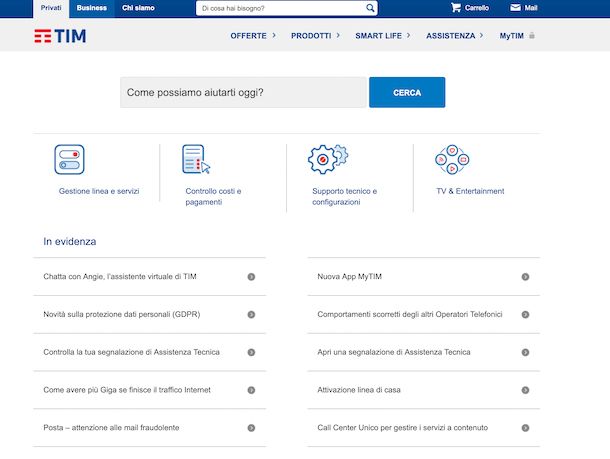The width and height of the screenshot is (610, 459).
Task: Open the OFFERTE menu item
Action: [x=248, y=36]
